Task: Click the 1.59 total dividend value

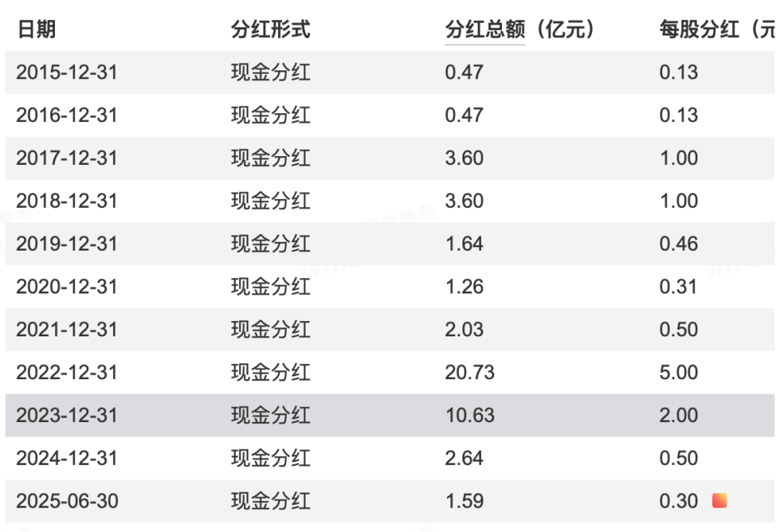Action: click(464, 500)
